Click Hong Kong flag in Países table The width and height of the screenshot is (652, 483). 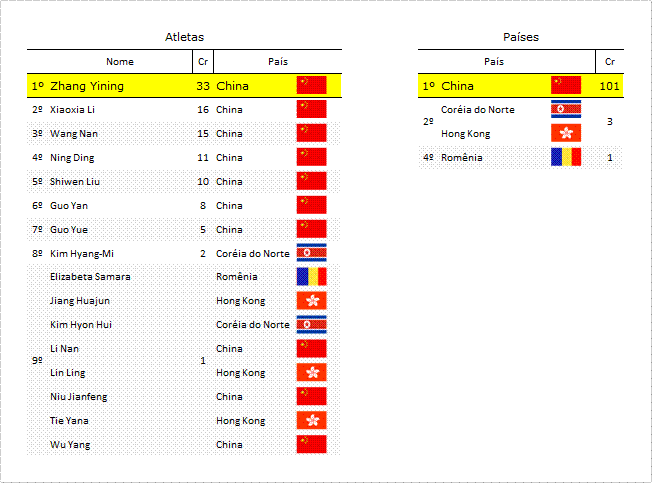566,133
